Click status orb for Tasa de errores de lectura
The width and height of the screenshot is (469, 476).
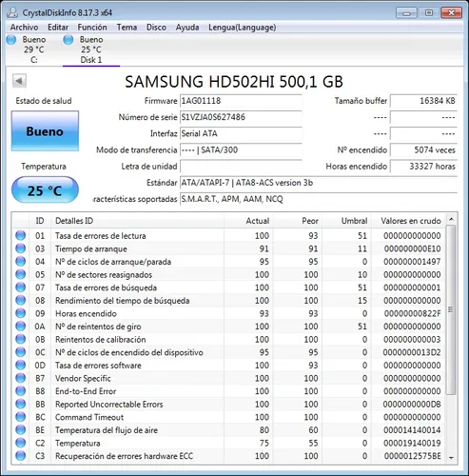coord(21,235)
